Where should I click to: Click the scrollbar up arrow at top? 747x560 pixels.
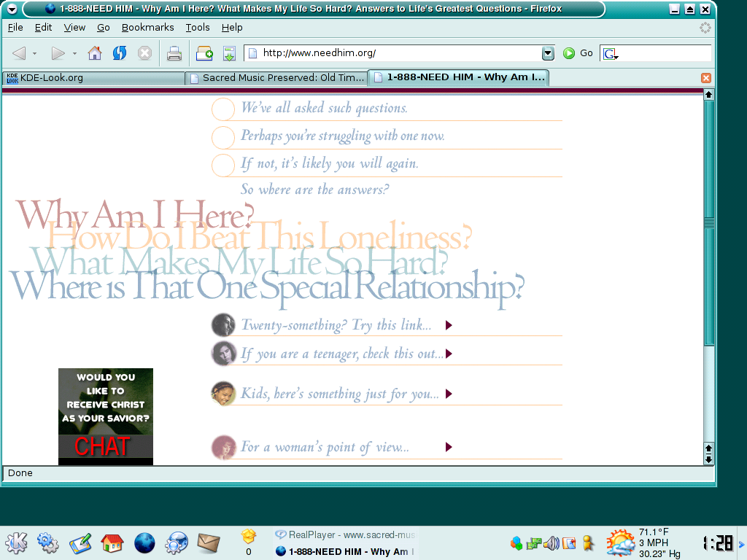[708, 94]
